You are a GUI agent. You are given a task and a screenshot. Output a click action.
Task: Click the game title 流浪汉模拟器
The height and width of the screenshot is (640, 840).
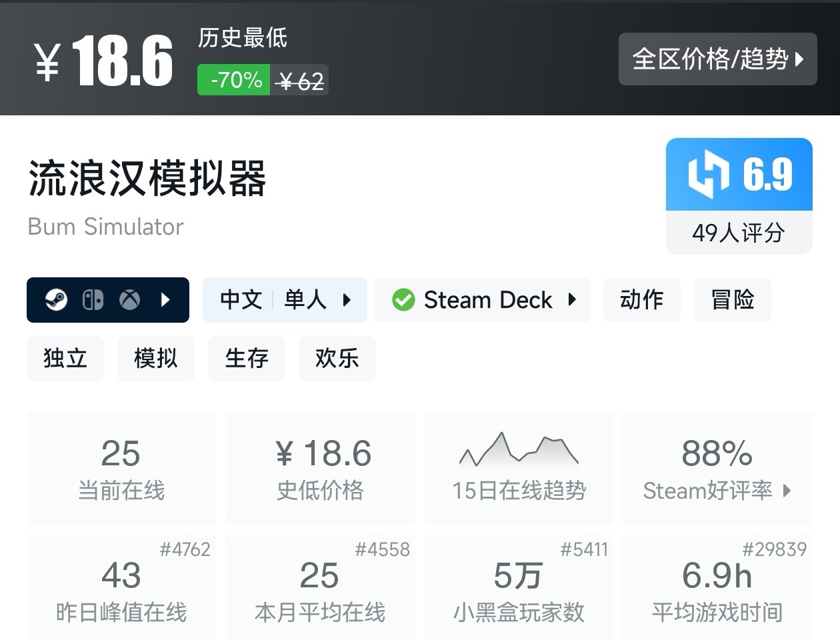pos(147,178)
